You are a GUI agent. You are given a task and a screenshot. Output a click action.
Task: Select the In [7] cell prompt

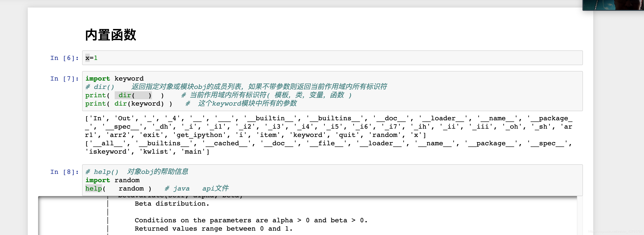pos(64,79)
